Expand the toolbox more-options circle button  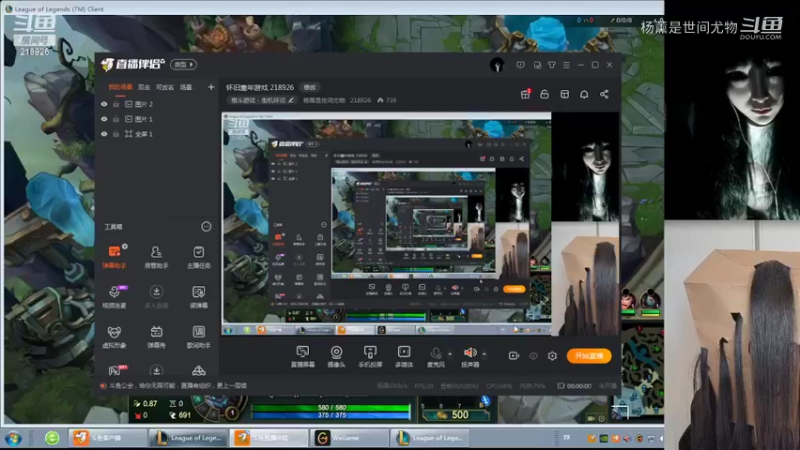(206, 227)
